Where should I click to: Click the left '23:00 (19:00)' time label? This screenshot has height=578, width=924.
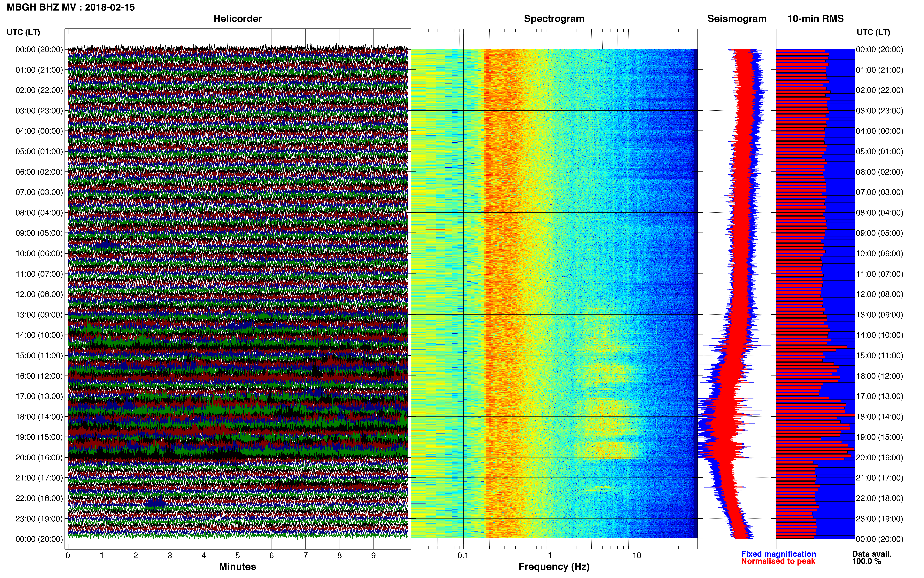coord(39,519)
